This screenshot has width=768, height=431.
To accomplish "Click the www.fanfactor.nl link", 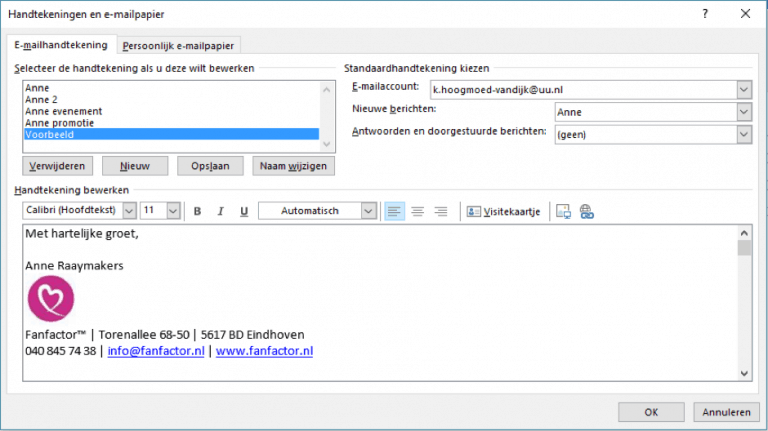I will pyautogui.click(x=264, y=351).
